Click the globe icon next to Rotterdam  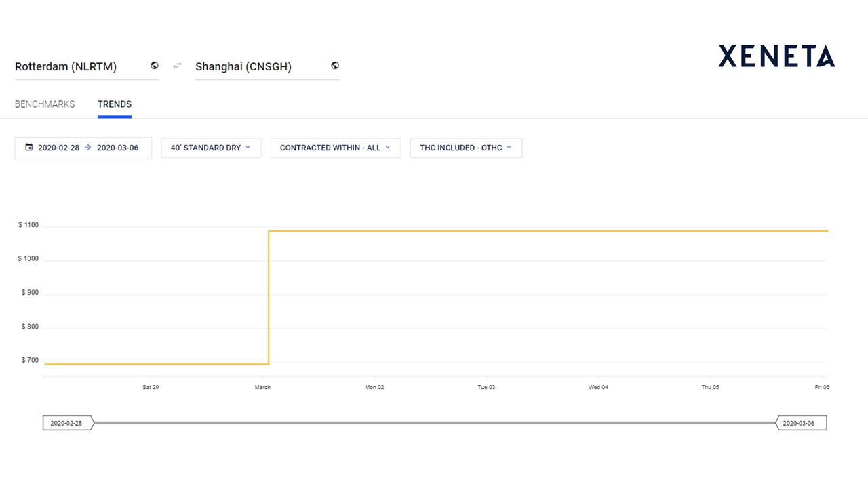tap(155, 66)
